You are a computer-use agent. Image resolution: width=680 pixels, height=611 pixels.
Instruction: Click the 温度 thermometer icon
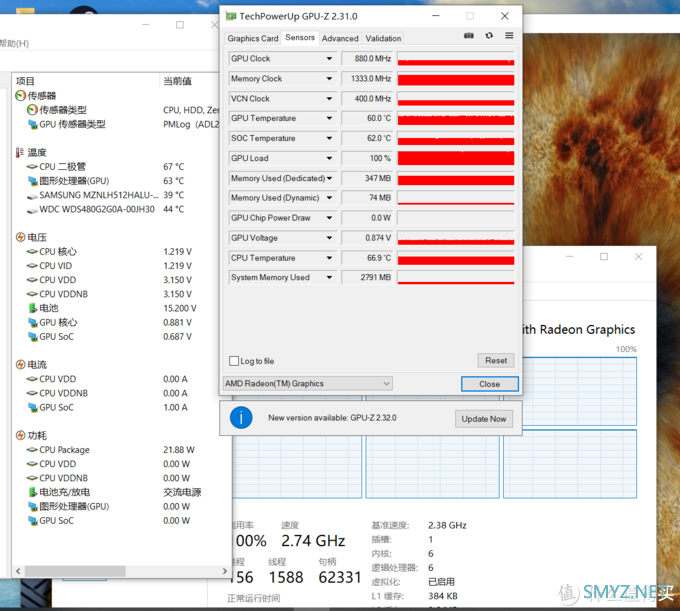(20, 152)
